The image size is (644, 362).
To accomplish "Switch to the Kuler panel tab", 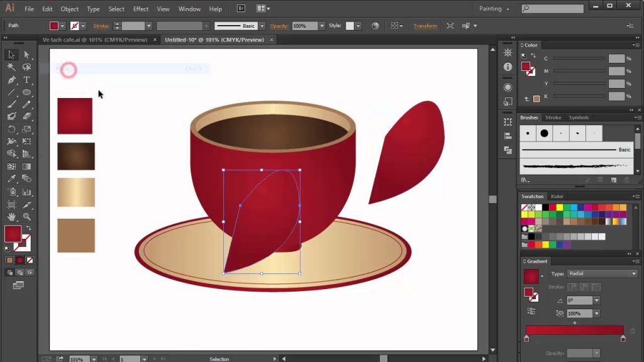I will pos(557,196).
